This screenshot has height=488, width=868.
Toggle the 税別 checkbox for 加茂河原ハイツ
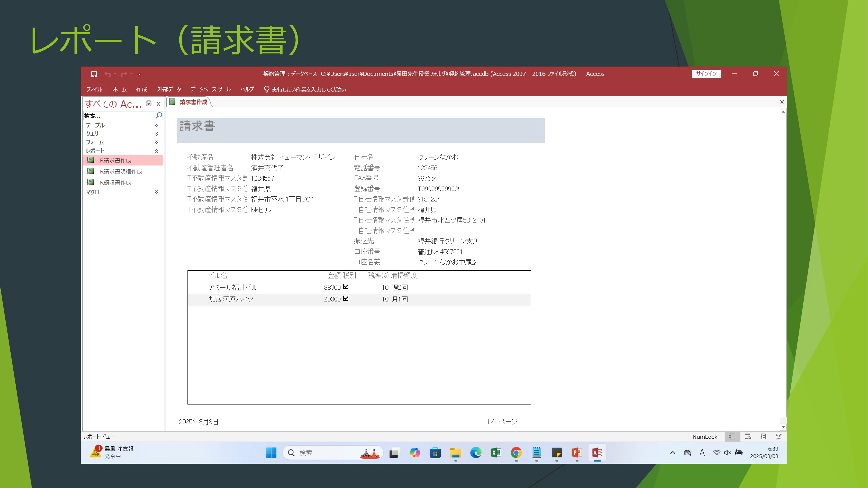(x=346, y=298)
